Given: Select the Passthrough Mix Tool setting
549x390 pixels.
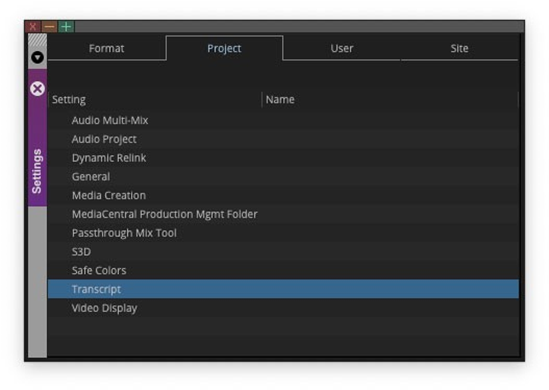Looking at the screenshot, I should (283, 233).
